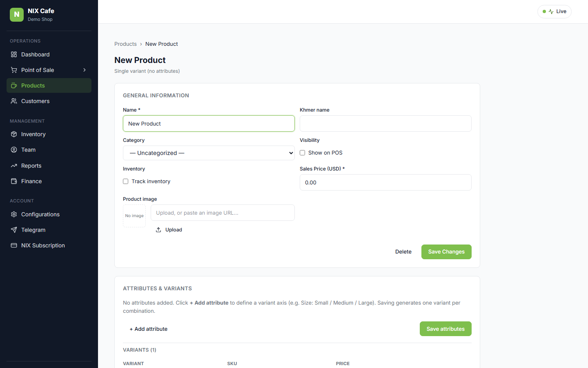Click the Configurations gear icon
Screen dimensions: 588x368
tap(14, 214)
